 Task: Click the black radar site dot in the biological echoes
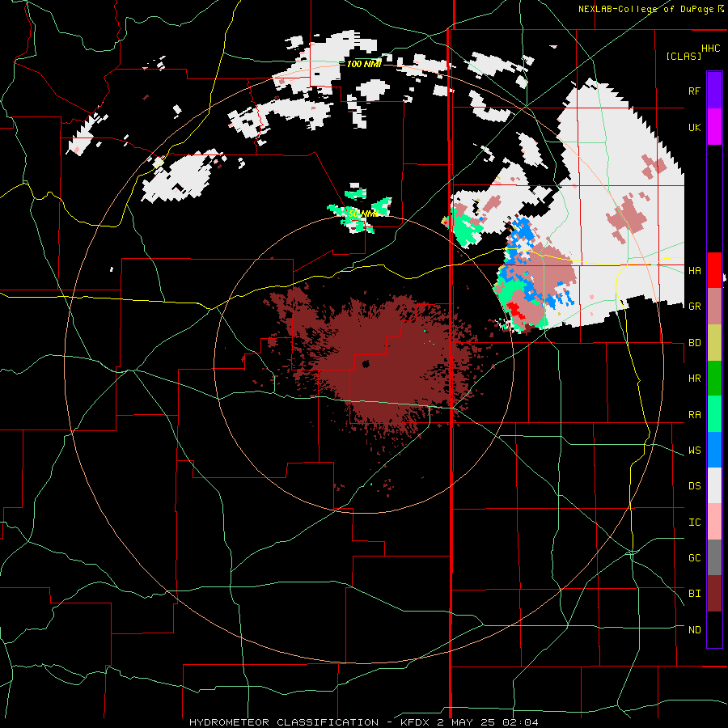(366, 364)
